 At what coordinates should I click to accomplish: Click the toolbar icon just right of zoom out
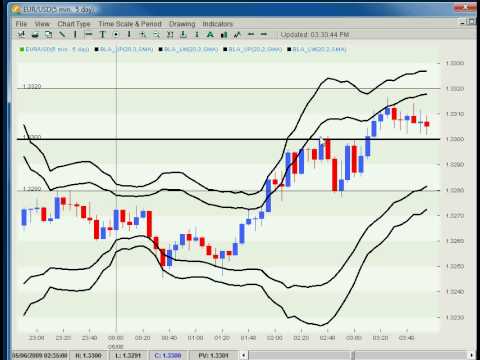(170, 34)
